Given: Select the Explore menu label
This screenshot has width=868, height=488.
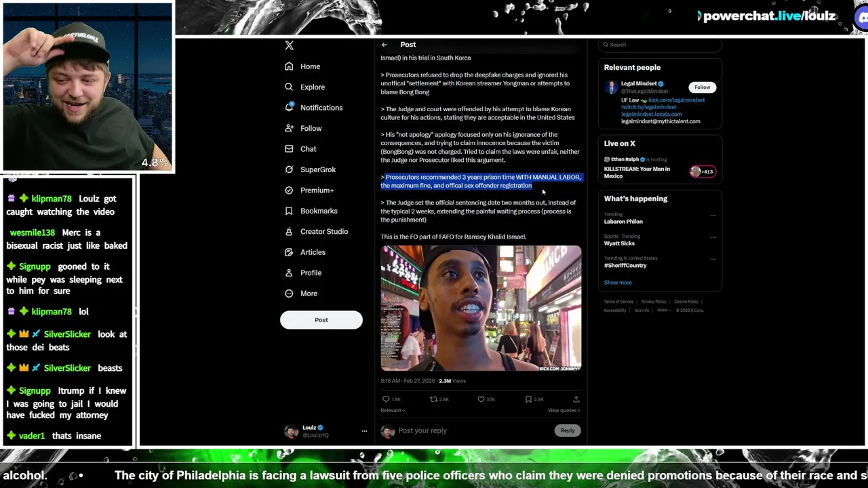Looking at the screenshot, I should pos(313,87).
